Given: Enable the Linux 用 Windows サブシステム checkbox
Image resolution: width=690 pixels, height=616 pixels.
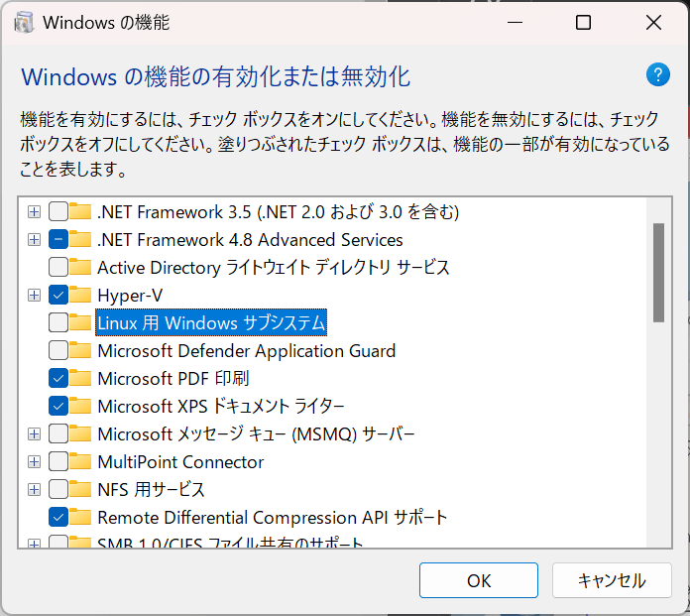Looking at the screenshot, I should click(58, 322).
